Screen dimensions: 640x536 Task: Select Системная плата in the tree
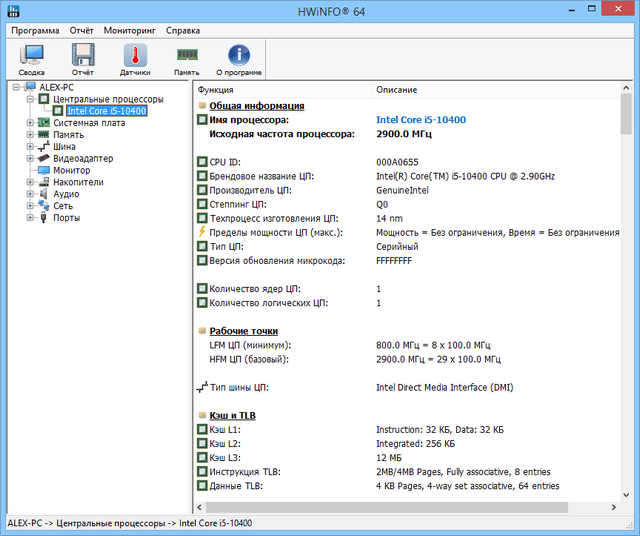[x=88, y=123]
